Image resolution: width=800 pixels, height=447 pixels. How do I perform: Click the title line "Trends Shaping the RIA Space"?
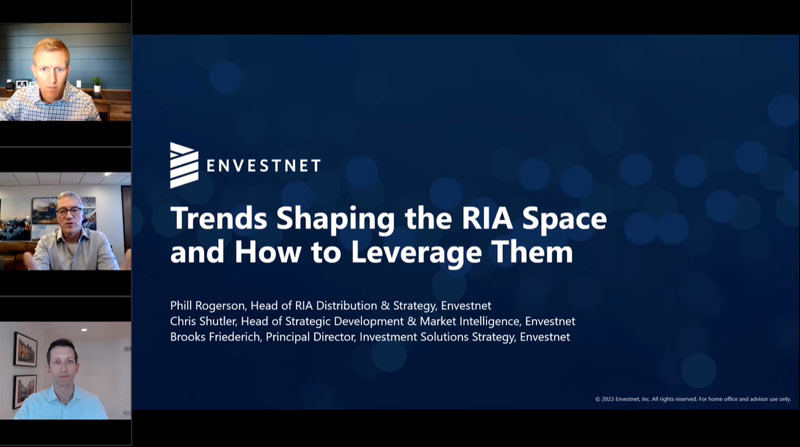389,218
